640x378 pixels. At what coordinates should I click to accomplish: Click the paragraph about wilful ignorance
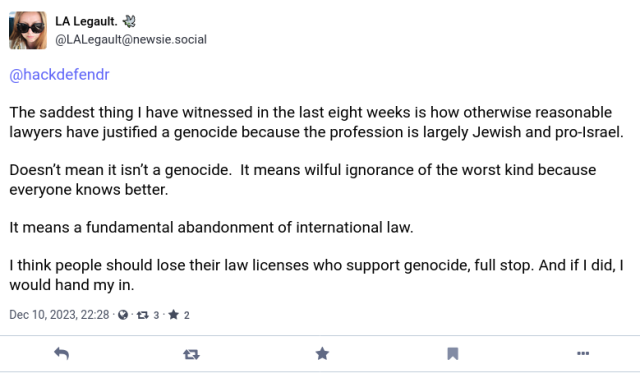click(303, 180)
